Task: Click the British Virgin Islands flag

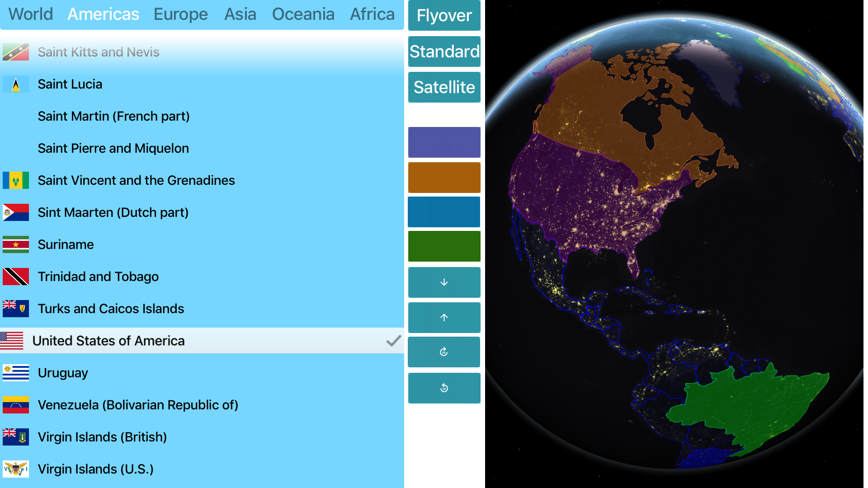Action: point(16,437)
